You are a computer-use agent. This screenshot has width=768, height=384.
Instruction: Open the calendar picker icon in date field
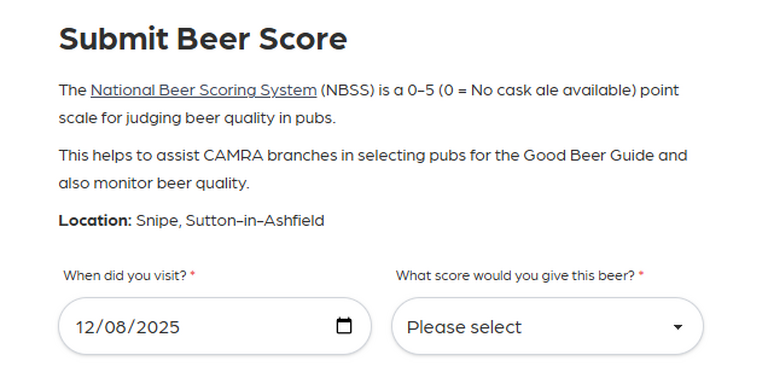pyautogui.click(x=344, y=326)
